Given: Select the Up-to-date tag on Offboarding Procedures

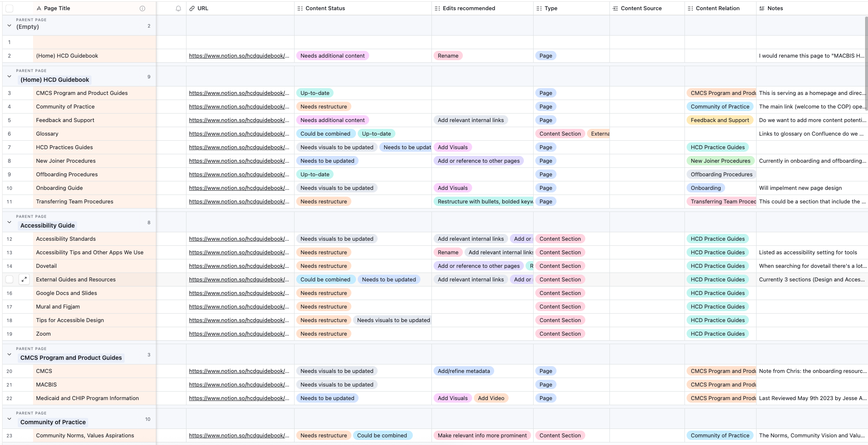Looking at the screenshot, I should 314,174.
